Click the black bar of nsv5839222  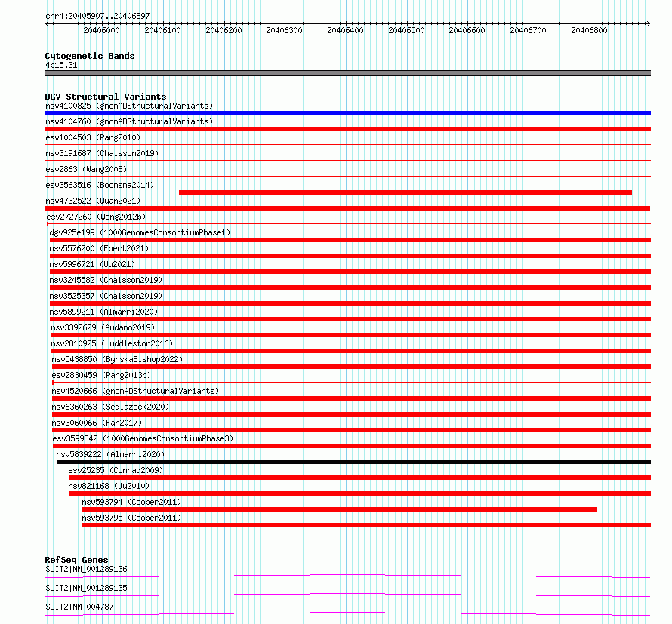(x=353, y=462)
